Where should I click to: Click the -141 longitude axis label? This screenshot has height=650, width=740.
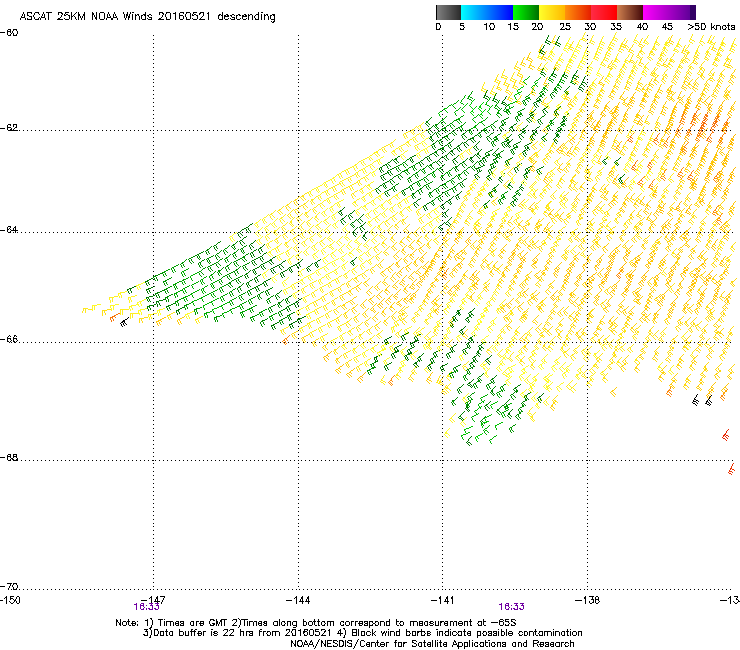(443, 600)
